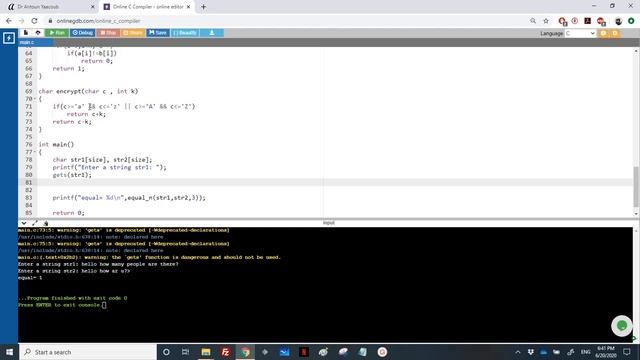Image resolution: width=640 pixels, height=360 pixels.
Task: Open Netflix app from taskbar
Action: 304,352
